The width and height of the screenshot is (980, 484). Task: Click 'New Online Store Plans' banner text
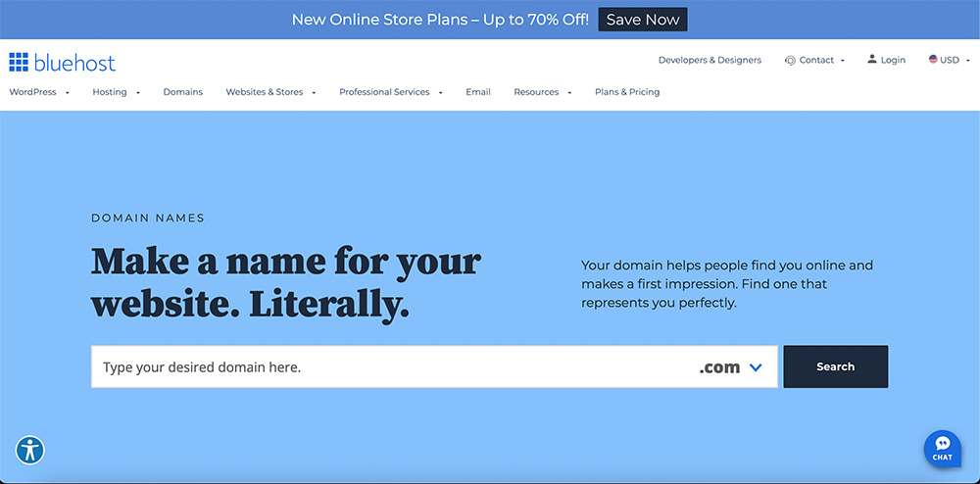click(440, 20)
